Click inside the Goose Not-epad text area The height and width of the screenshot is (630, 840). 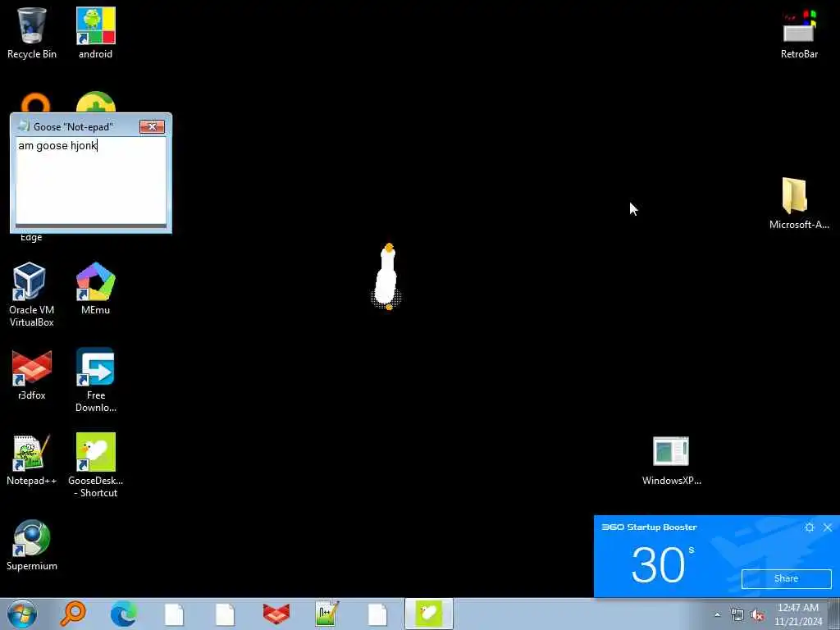click(x=90, y=180)
